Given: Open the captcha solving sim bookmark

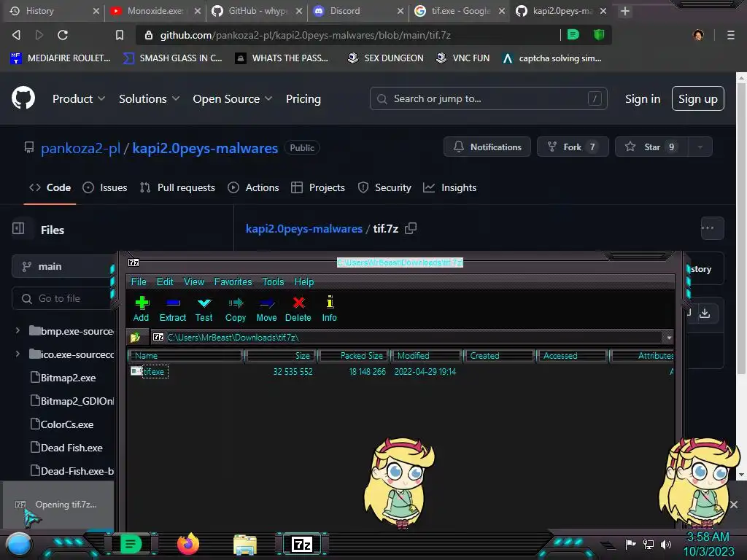Looking at the screenshot, I should click(553, 58).
